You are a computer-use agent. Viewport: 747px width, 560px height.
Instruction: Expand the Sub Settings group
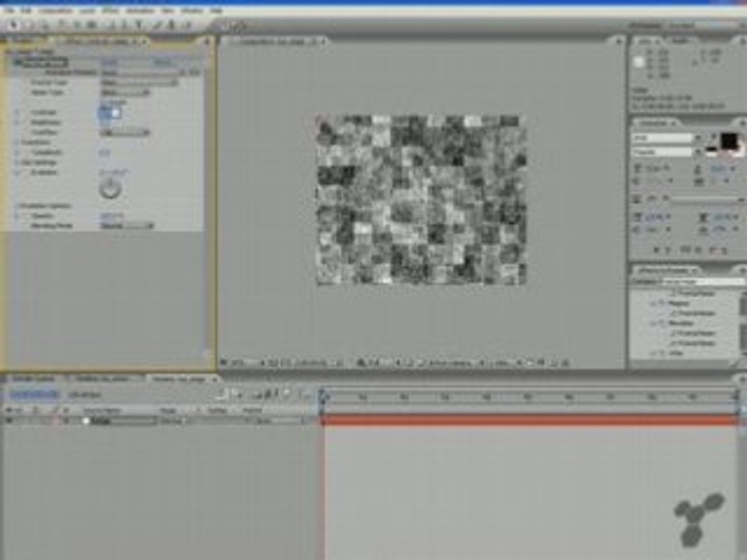click(17, 163)
